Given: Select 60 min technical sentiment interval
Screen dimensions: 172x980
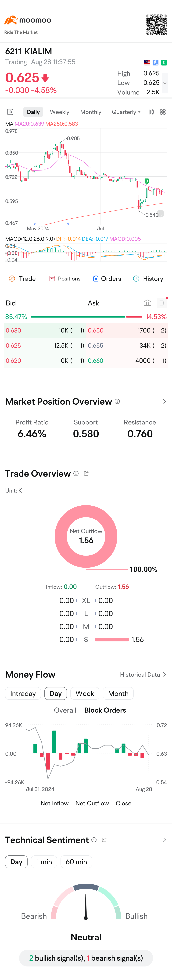Looking at the screenshot, I should pyautogui.click(x=76, y=862).
